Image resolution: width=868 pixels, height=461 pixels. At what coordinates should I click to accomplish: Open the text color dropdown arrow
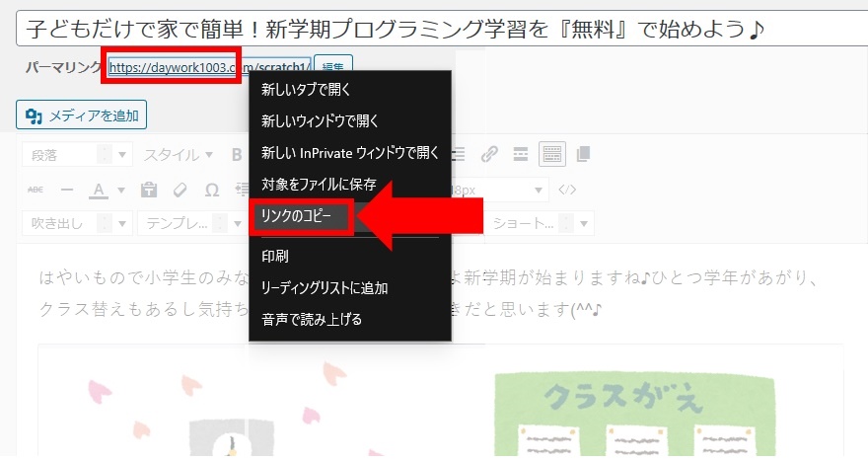122,190
